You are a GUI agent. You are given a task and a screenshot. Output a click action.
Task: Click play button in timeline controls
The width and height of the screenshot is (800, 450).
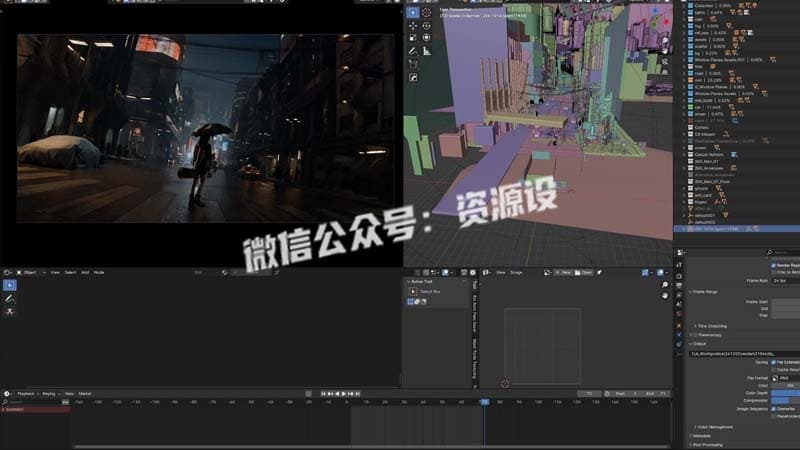click(344, 394)
